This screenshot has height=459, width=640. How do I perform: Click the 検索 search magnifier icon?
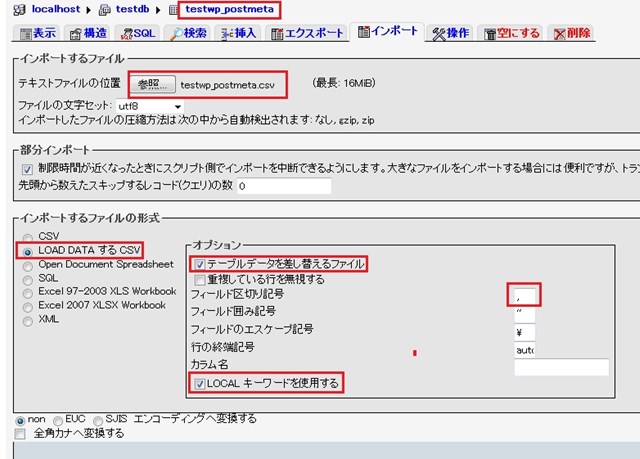[177, 33]
